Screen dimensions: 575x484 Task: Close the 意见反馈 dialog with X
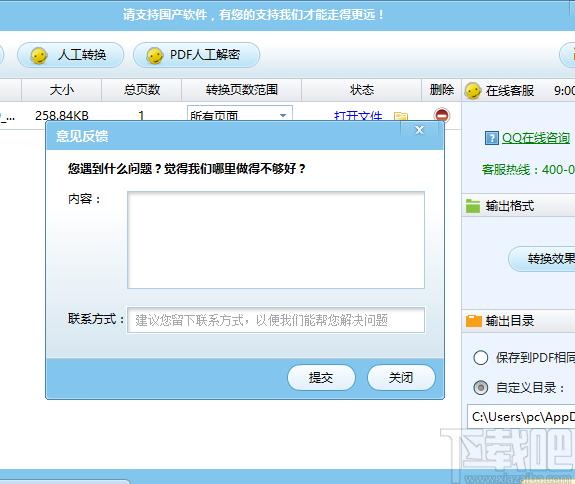(x=420, y=130)
